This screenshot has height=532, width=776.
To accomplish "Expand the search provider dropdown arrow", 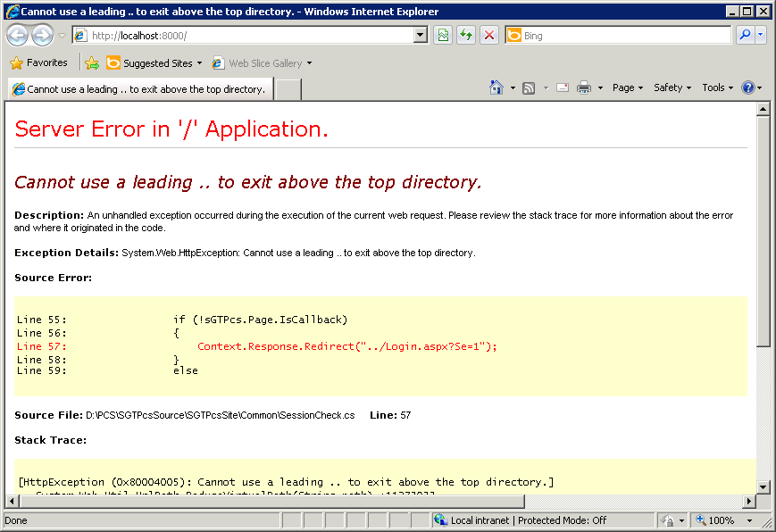I will click(761, 36).
